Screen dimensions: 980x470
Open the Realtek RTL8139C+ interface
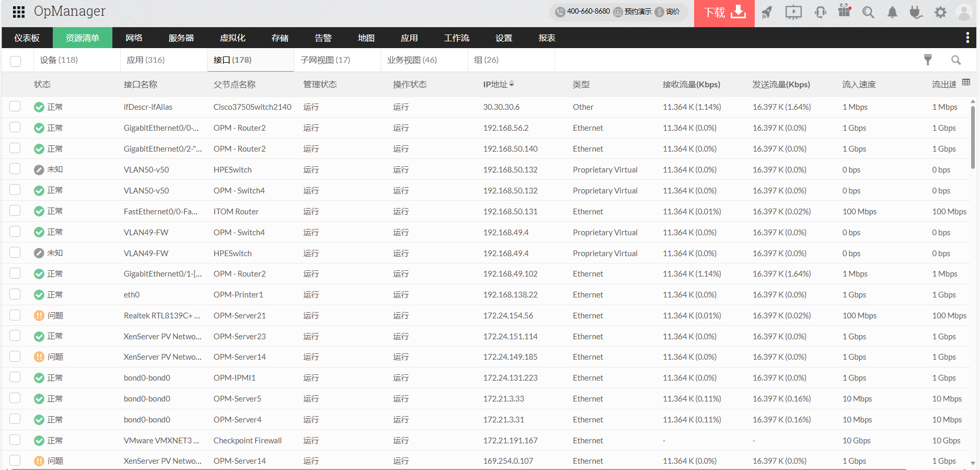(162, 315)
